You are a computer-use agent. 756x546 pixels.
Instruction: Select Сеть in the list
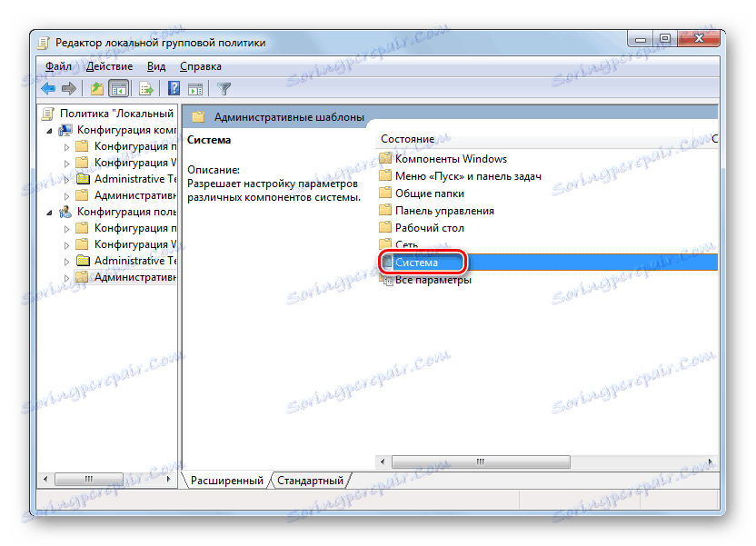[x=406, y=244]
